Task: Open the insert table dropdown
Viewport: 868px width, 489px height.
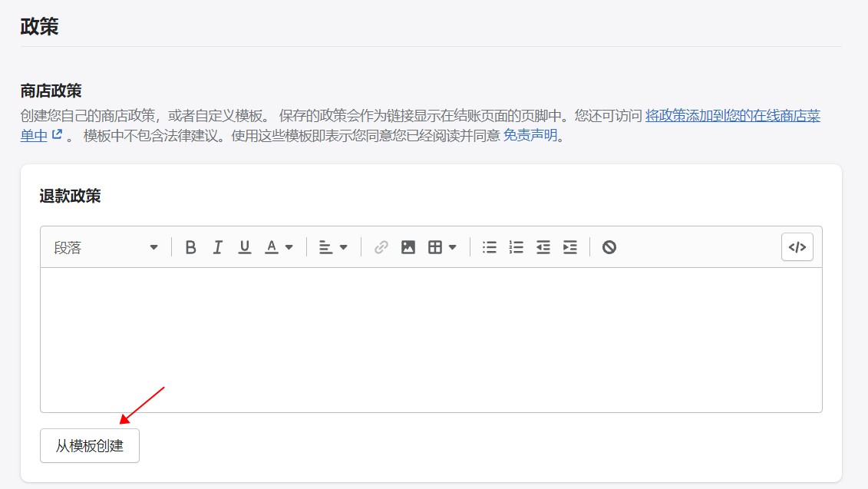Action: click(442, 247)
